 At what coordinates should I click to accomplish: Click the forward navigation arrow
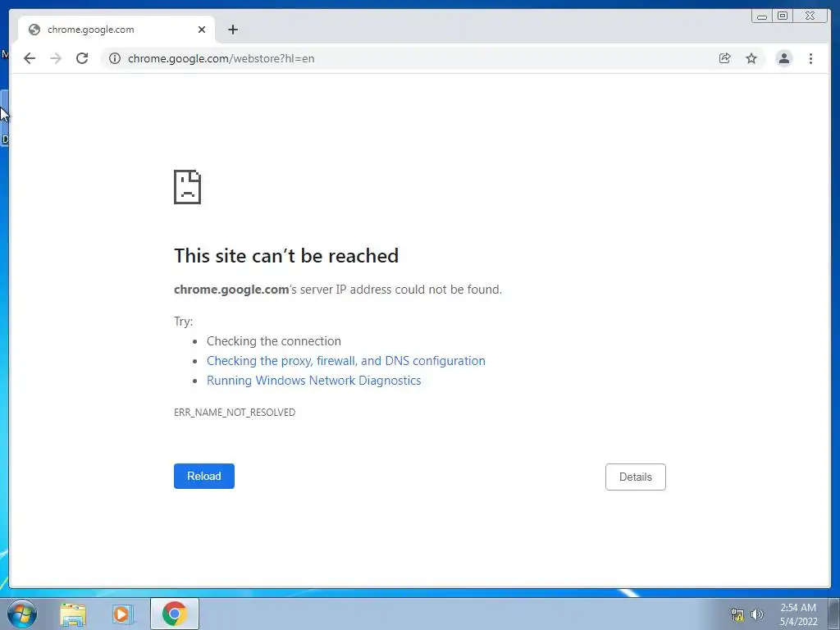(56, 58)
